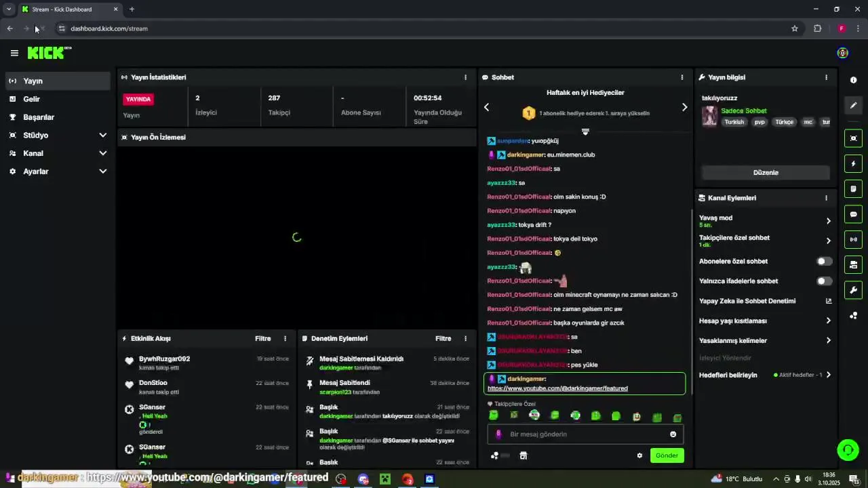Image resolution: width=868 pixels, height=488 pixels.
Task: Click ByWhRuzgar092 in activity feed
Action: pos(164,359)
